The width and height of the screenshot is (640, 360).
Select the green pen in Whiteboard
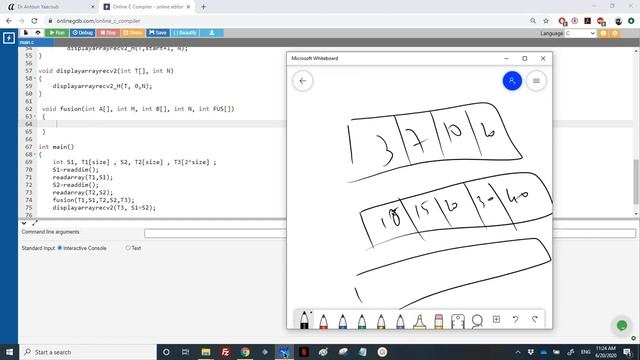362,321
